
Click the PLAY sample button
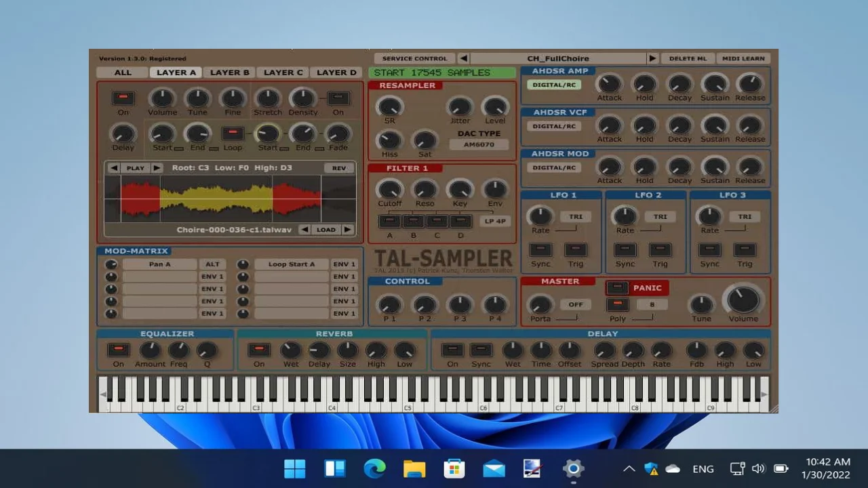[x=136, y=168]
